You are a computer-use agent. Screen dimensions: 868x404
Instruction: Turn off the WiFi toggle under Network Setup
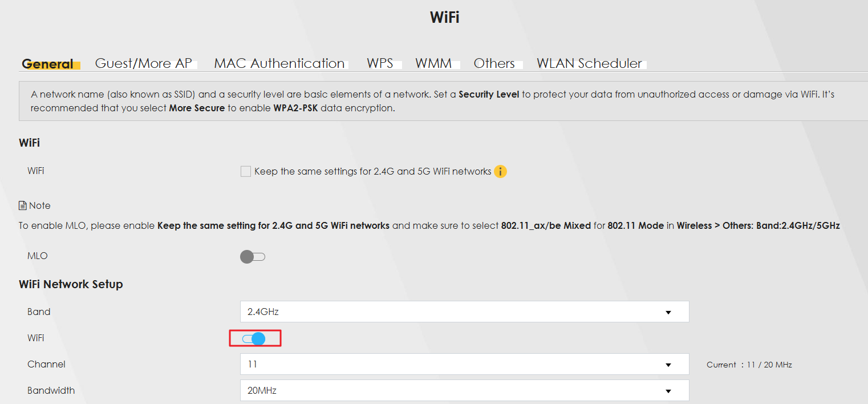coord(254,339)
